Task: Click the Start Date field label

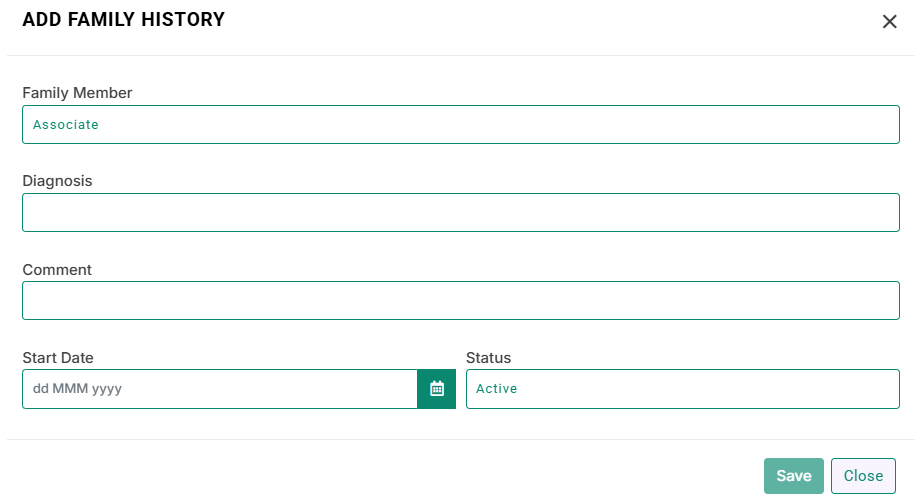Action: [x=58, y=358]
